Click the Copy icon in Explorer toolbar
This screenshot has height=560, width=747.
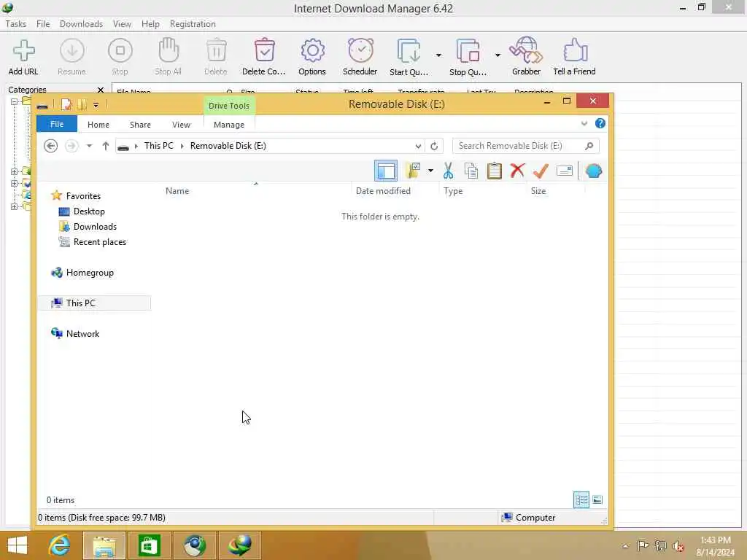[x=471, y=171]
